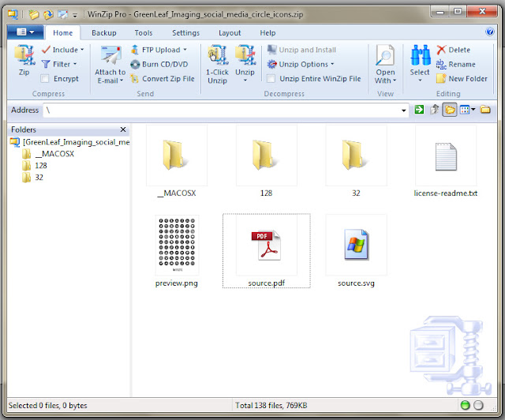Screen dimensions: 505x420
Task: Click the Delete red X icon
Action: coord(441,50)
